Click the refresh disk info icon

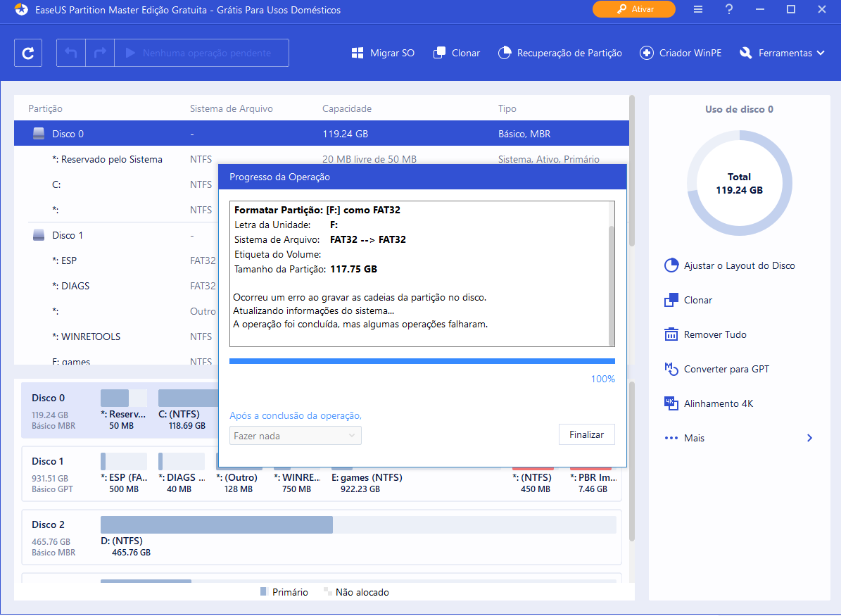(x=28, y=53)
